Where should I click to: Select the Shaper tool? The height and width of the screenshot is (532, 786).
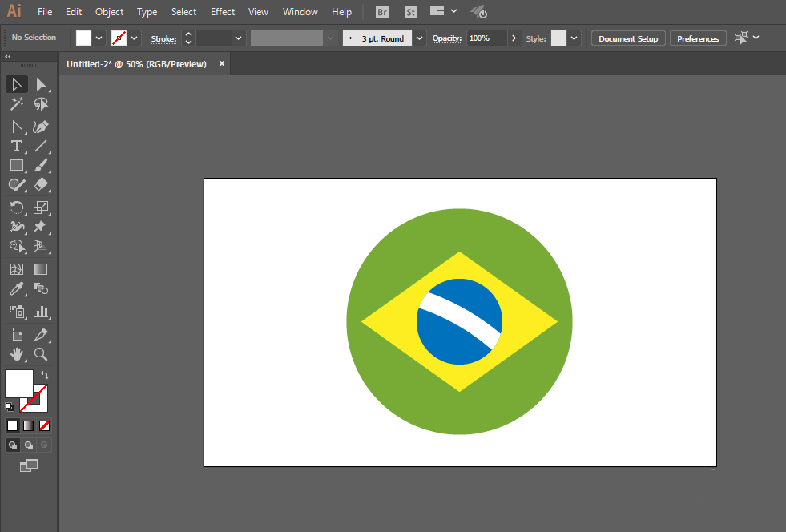click(x=17, y=185)
